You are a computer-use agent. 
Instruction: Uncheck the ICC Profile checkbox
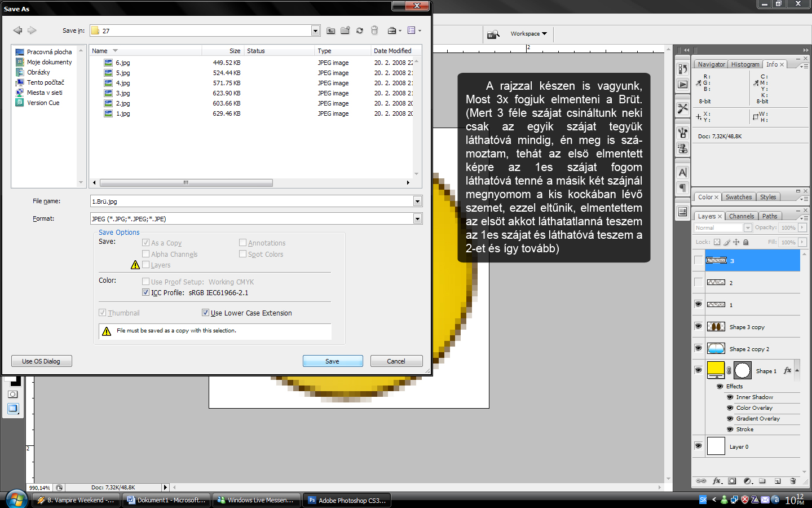[146, 292]
